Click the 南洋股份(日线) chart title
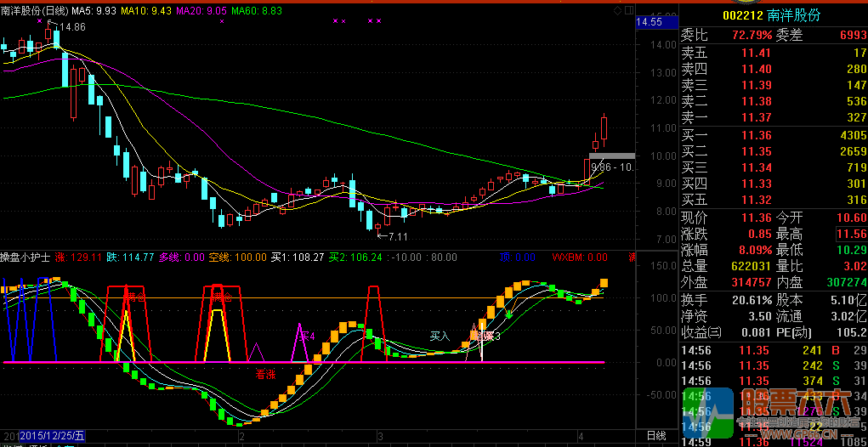Screen dimensions: 868x447 click(x=34, y=11)
